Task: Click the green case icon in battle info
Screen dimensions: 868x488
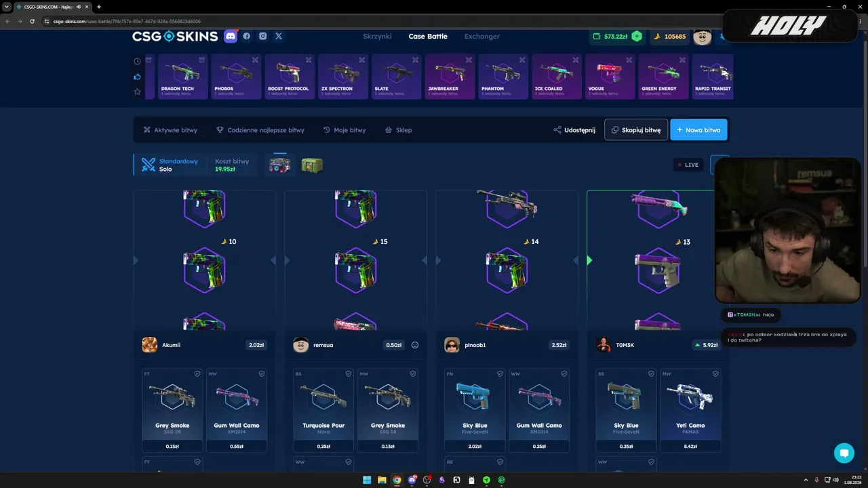Action: point(312,165)
